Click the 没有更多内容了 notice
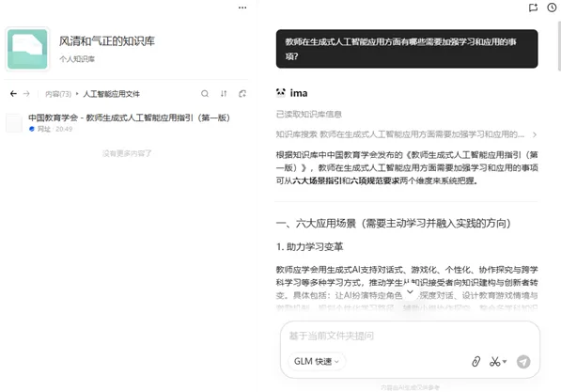This screenshot has width=561, height=392. coord(127,153)
